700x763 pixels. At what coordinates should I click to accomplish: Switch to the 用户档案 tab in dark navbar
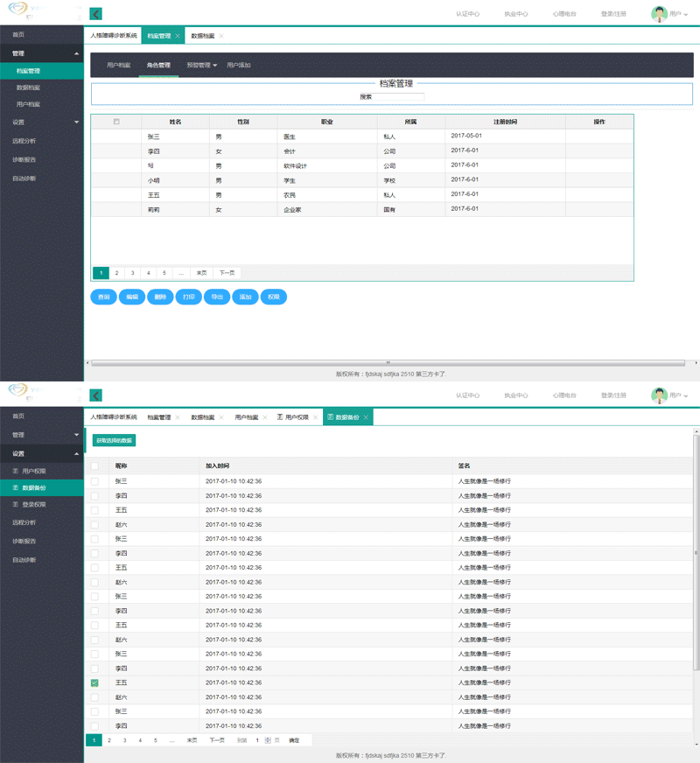click(x=118, y=66)
